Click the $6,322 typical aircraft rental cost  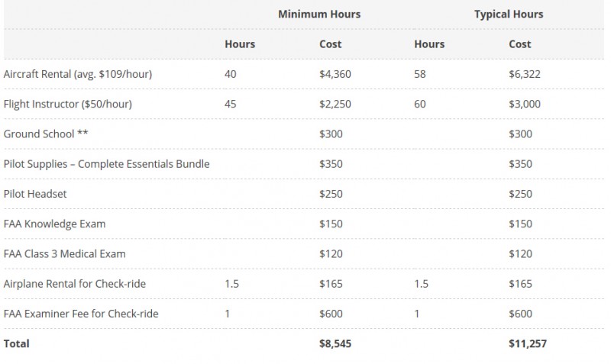[x=525, y=74]
